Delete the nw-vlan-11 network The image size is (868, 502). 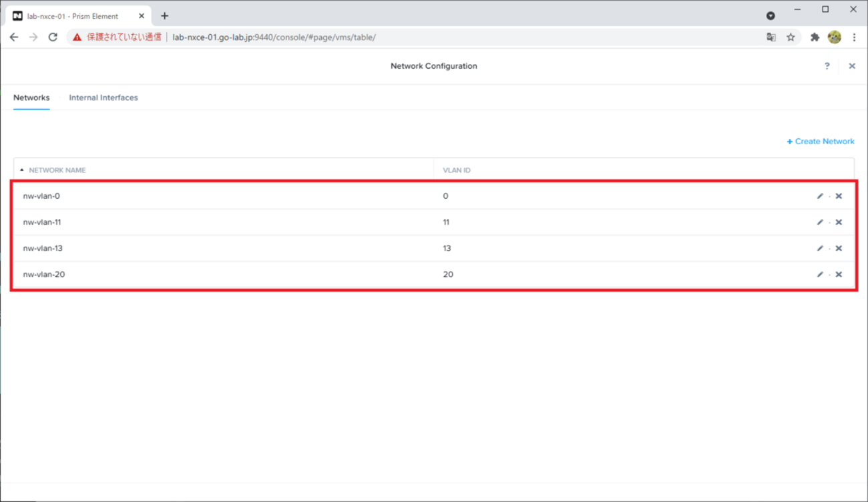(x=839, y=222)
